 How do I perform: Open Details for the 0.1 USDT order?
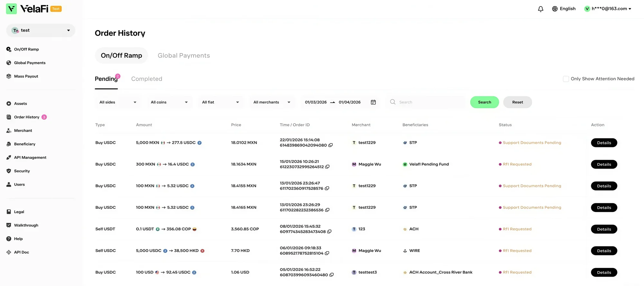(x=604, y=229)
